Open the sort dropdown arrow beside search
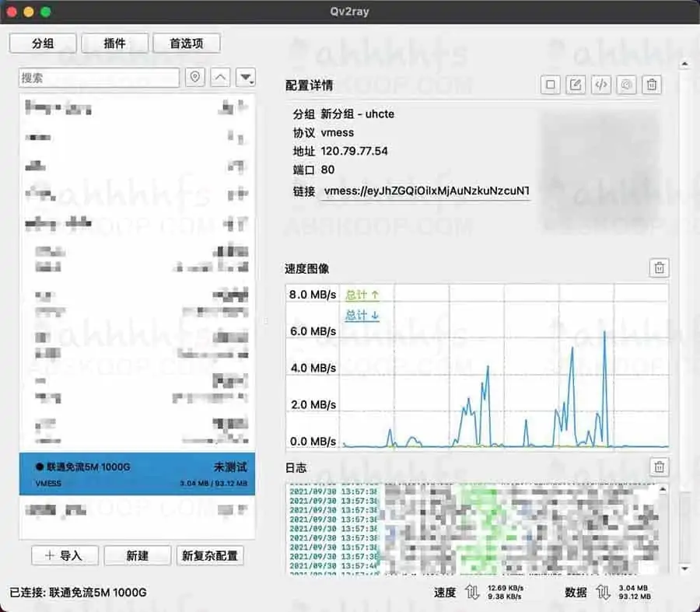Image resolution: width=700 pixels, height=612 pixels. tap(246, 78)
